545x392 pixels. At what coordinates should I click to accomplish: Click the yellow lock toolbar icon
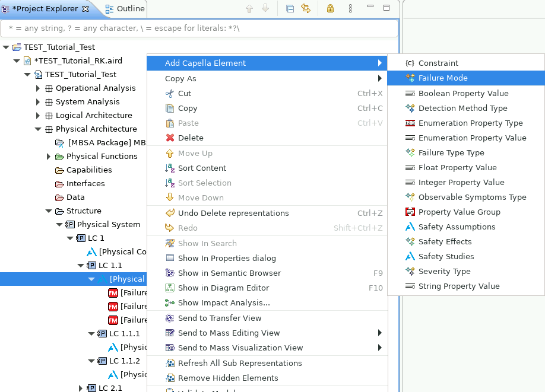330,8
